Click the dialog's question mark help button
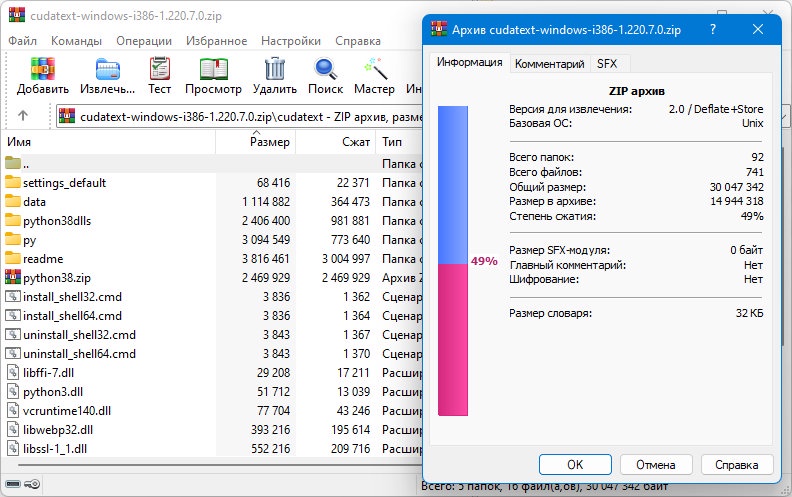This screenshot has height=497, width=792. (x=713, y=29)
